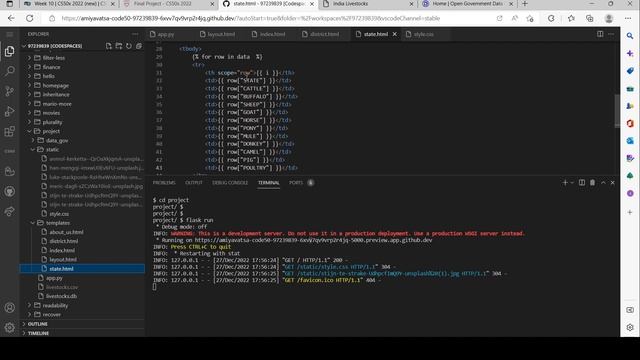The height and width of the screenshot is (360, 640).
Task: Create a new folder in Explorer
Action: click(x=119, y=46)
